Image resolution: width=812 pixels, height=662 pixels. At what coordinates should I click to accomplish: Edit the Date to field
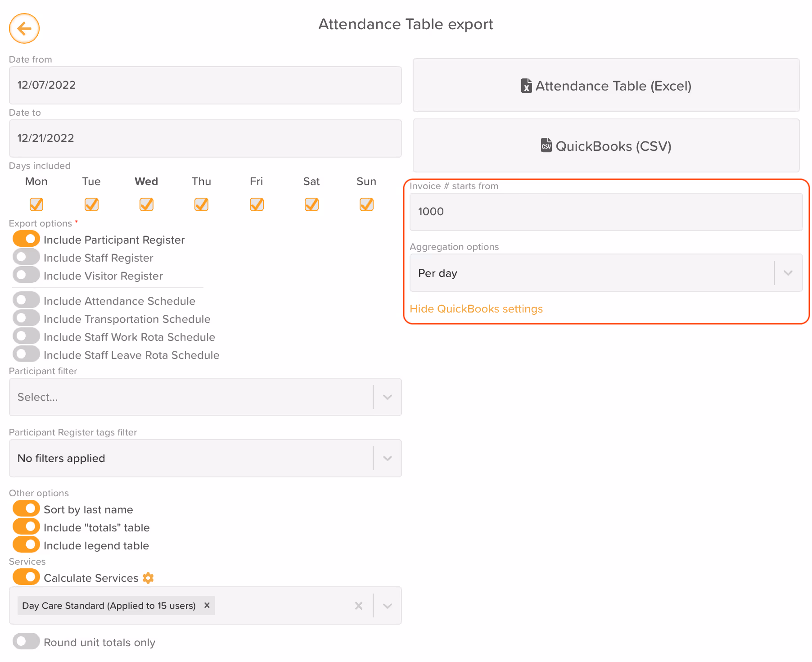coord(205,138)
